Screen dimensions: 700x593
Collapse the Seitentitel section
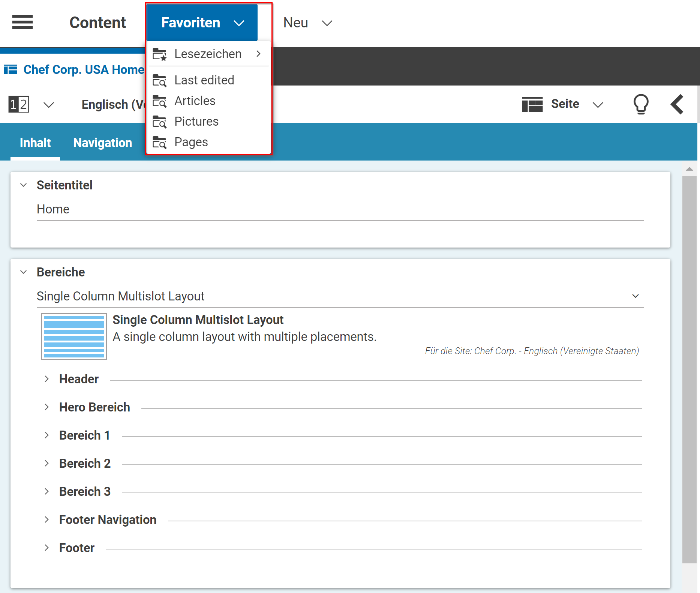point(24,185)
